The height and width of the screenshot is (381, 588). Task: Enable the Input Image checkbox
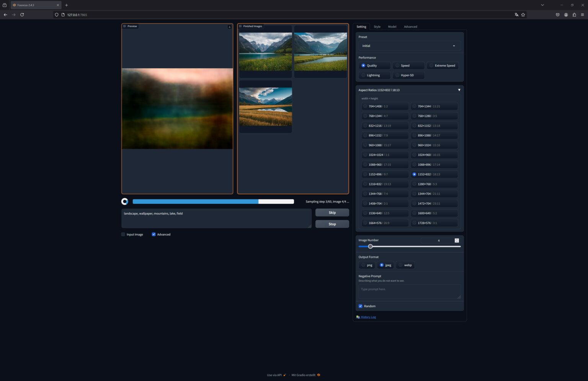tap(123, 234)
